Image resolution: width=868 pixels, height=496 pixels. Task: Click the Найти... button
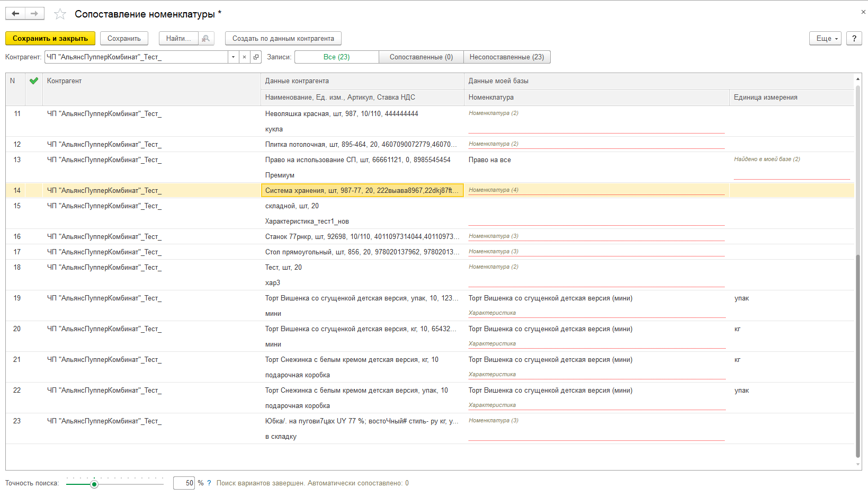[x=178, y=39]
